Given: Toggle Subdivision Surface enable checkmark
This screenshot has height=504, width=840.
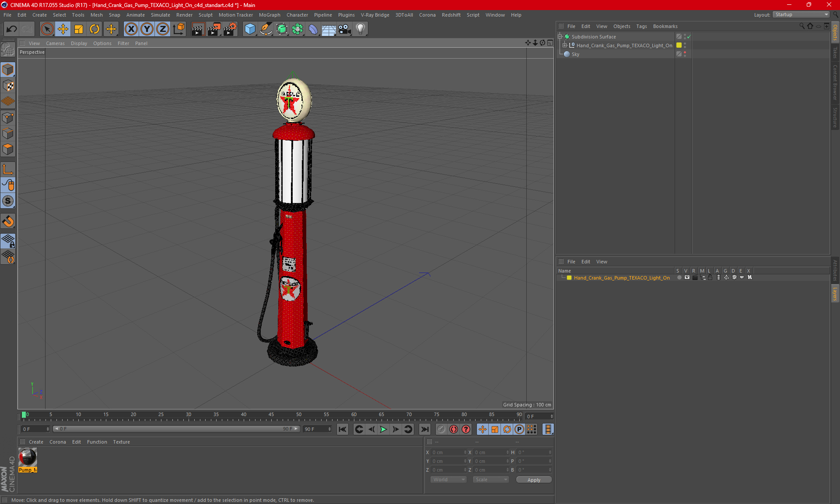Looking at the screenshot, I should point(689,37).
